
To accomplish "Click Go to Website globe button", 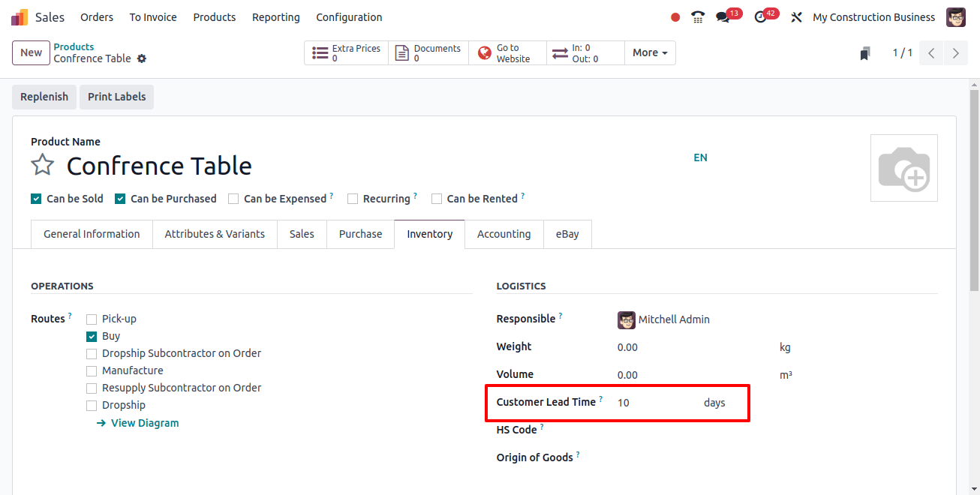I will [x=507, y=52].
